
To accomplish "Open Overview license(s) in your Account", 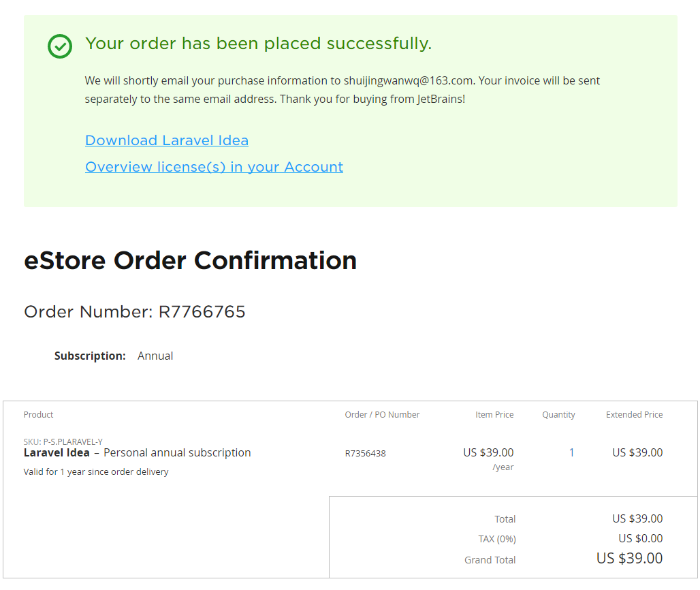I will click(214, 167).
